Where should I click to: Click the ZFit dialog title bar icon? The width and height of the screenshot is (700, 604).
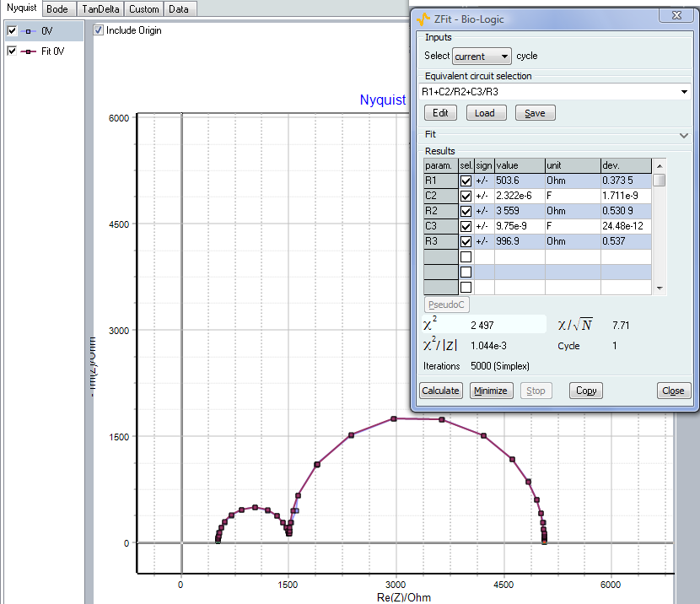(x=423, y=18)
